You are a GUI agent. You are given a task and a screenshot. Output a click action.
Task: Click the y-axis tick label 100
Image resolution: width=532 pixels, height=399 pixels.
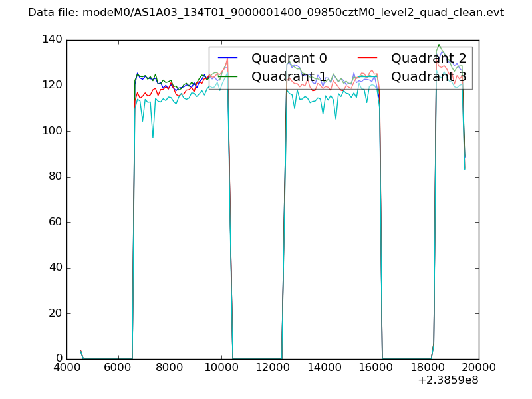pyautogui.click(x=51, y=131)
